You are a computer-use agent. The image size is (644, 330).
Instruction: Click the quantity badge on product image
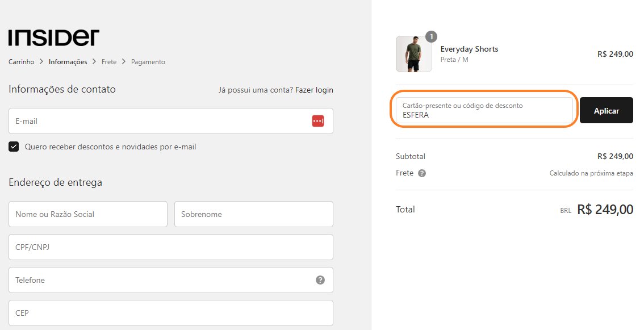click(x=431, y=36)
